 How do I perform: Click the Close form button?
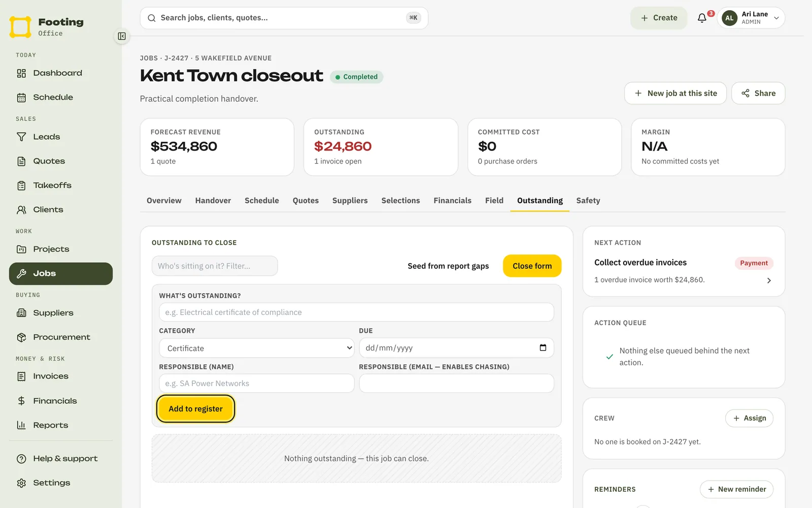(x=532, y=266)
